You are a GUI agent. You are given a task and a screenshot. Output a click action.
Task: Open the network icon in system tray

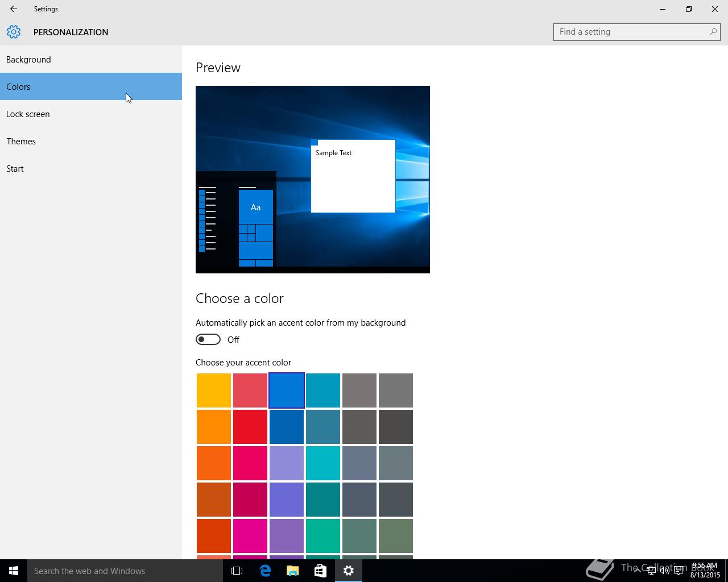pos(651,571)
